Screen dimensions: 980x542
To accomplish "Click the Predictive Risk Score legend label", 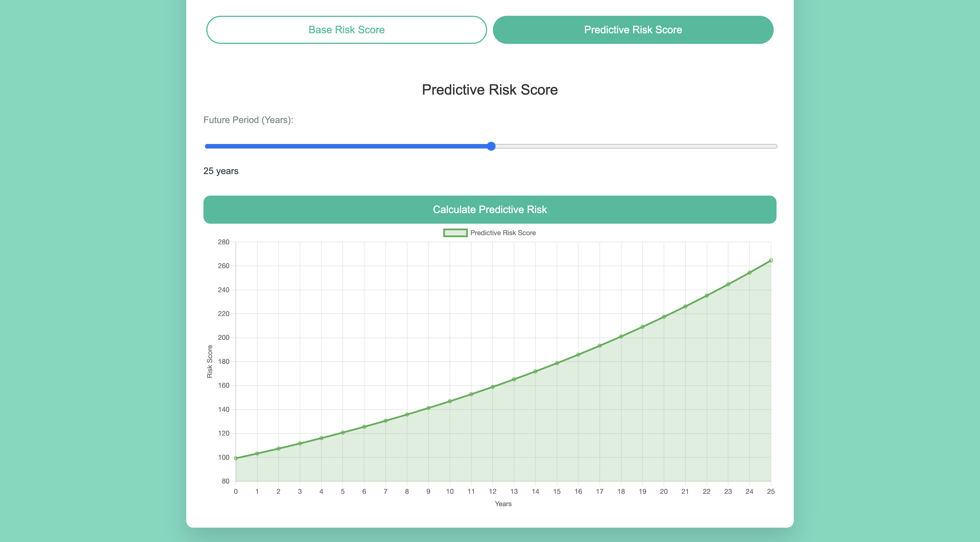I will coord(503,233).
